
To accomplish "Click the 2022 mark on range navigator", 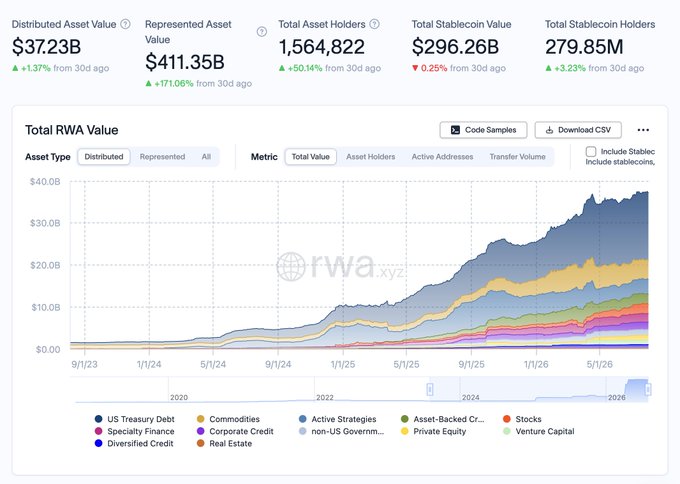I will (x=325, y=397).
